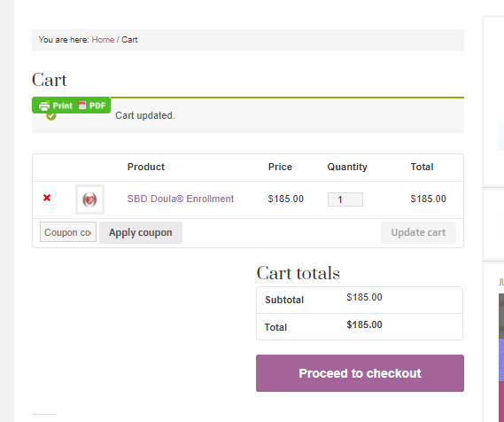Click the Cart updated notification message
Screen dimensions: 504x422
click(145, 115)
